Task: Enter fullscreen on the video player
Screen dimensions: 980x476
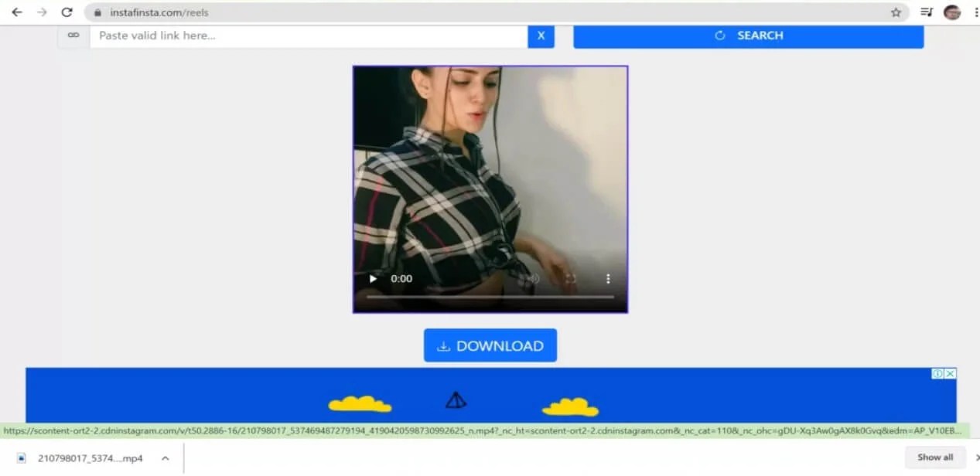Action: 571,279
